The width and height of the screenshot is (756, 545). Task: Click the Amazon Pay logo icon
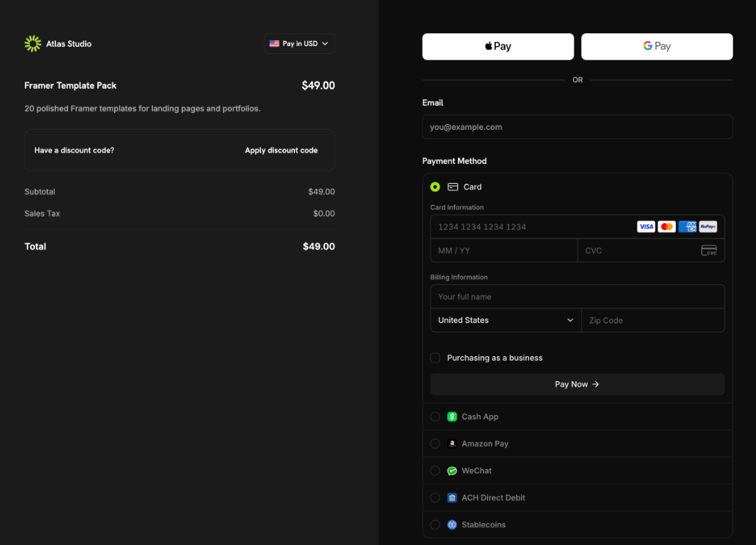pyautogui.click(x=452, y=444)
